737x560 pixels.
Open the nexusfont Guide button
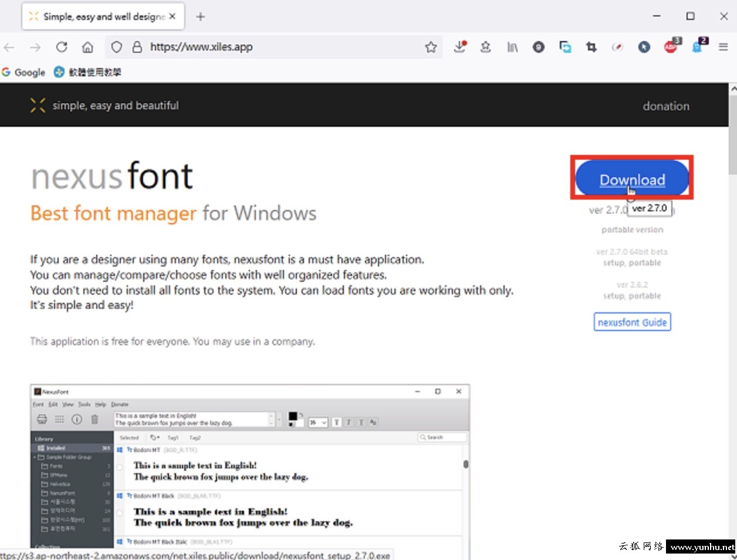(x=632, y=322)
